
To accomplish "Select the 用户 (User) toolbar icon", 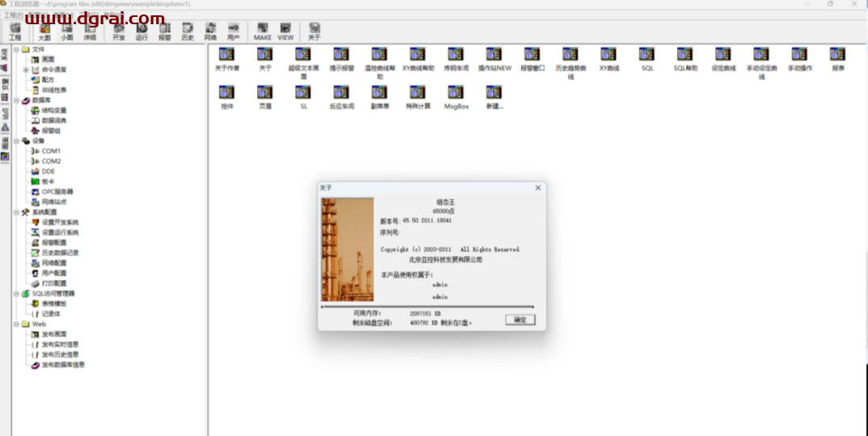I will click(234, 31).
